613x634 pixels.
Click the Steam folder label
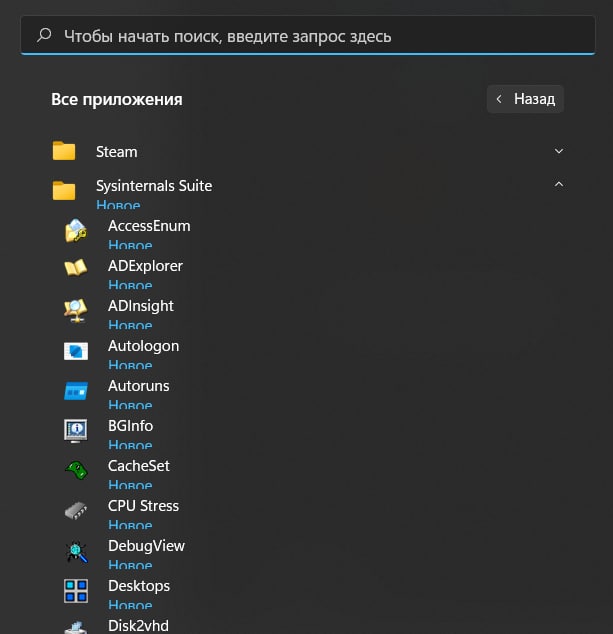pyautogui.click(x=116, y=152)
